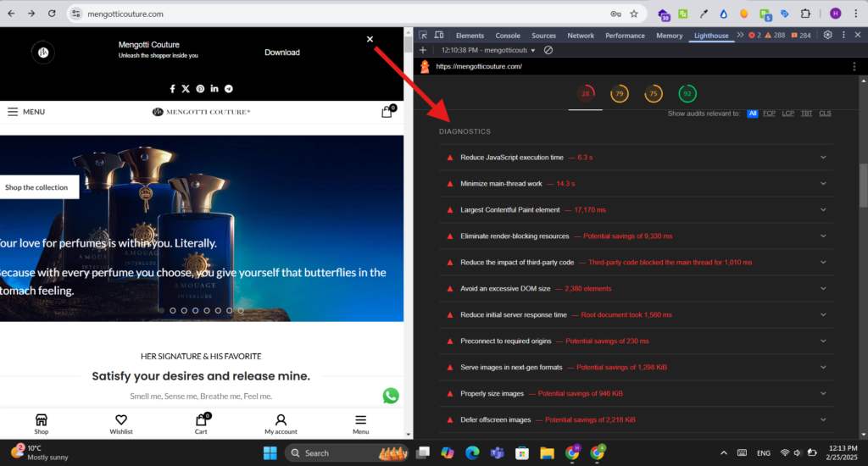Switch to the Sources tab
The image size is (868, 466).
[x=543, y=36]
